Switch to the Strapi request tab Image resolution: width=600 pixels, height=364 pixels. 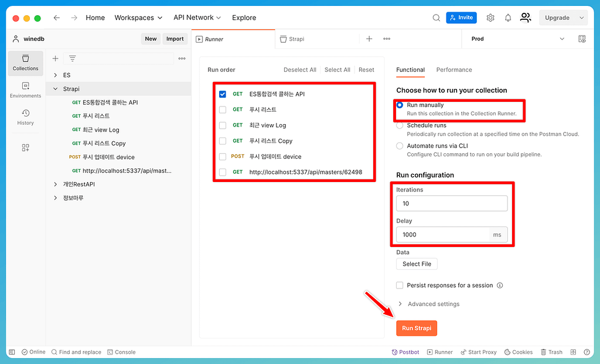296,39
